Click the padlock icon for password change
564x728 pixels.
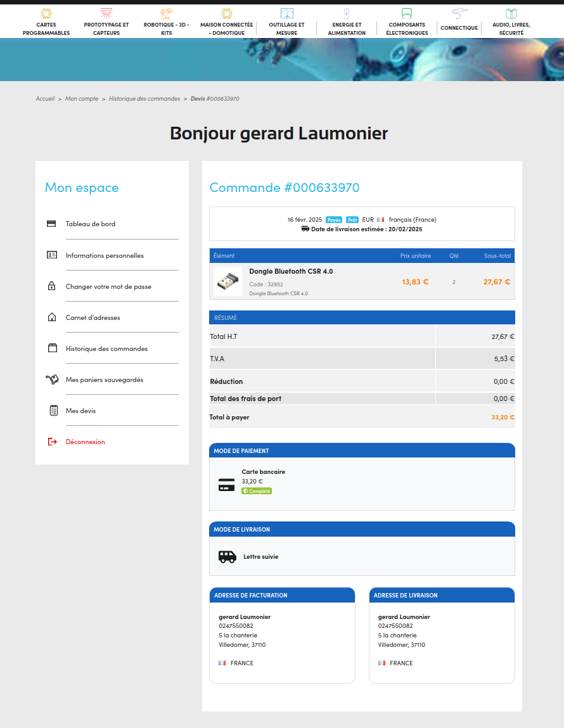point(51,286)
